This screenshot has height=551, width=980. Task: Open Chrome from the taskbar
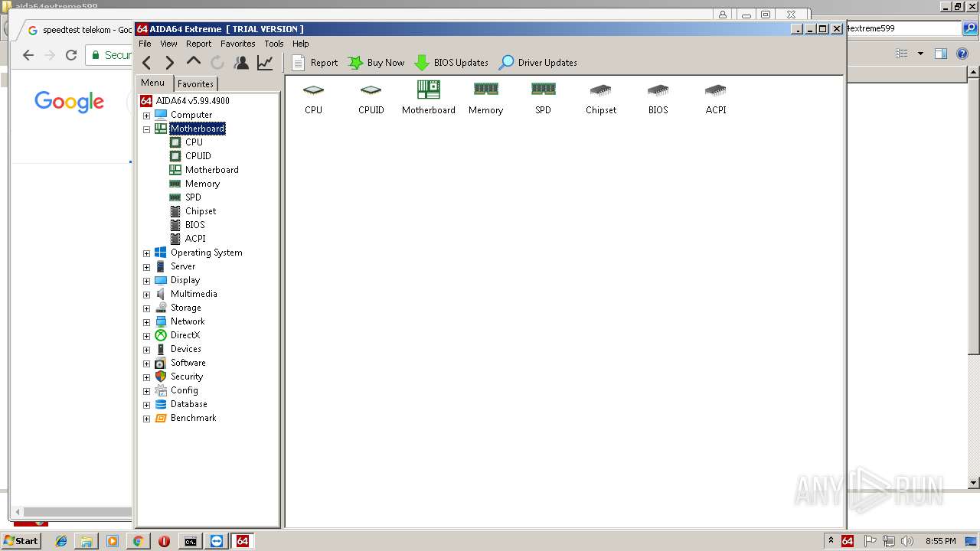tap(138, 541)
